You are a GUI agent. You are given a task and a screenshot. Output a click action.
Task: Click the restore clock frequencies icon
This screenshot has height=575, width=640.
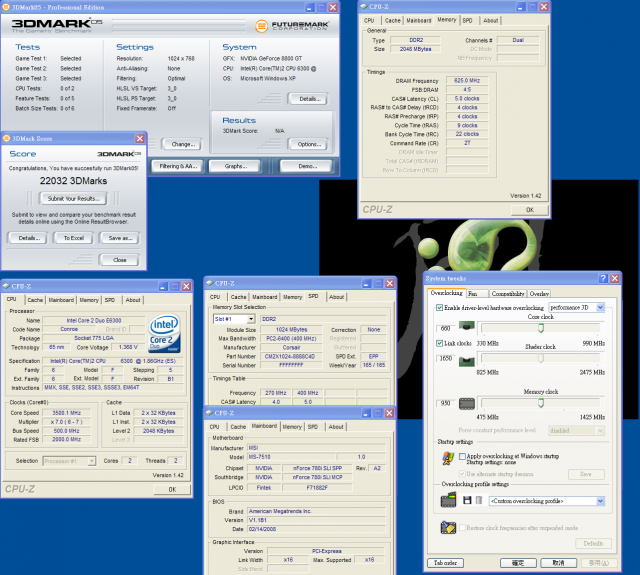tap(448, 528)
